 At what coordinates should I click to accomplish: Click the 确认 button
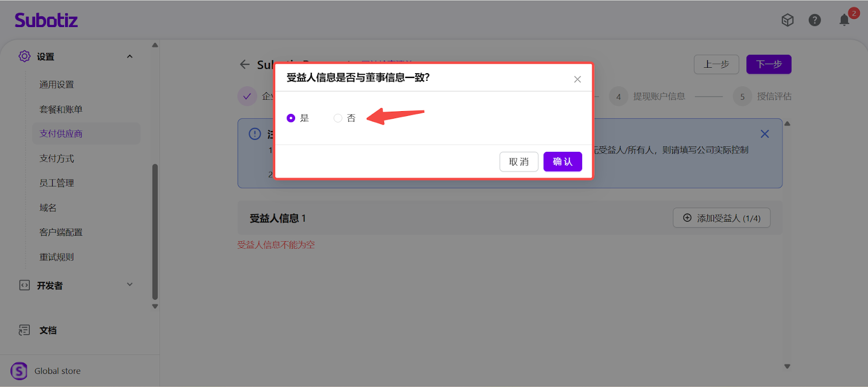pyautogui.click(x=562, y=162)
